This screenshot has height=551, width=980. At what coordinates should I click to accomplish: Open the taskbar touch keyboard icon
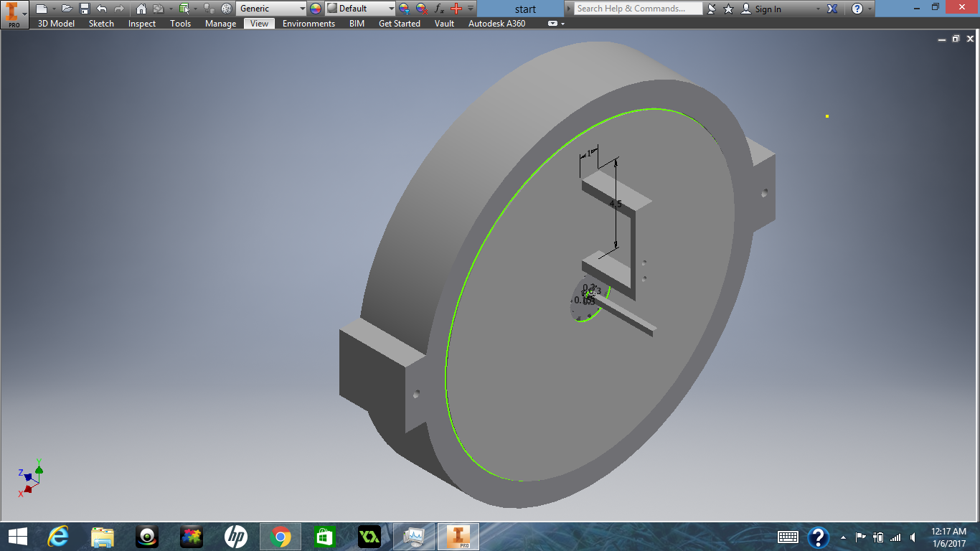pos(788,537)
